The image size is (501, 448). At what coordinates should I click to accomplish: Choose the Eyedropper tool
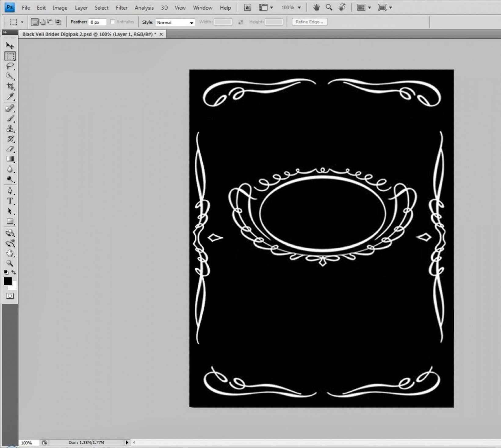point(10,97)
